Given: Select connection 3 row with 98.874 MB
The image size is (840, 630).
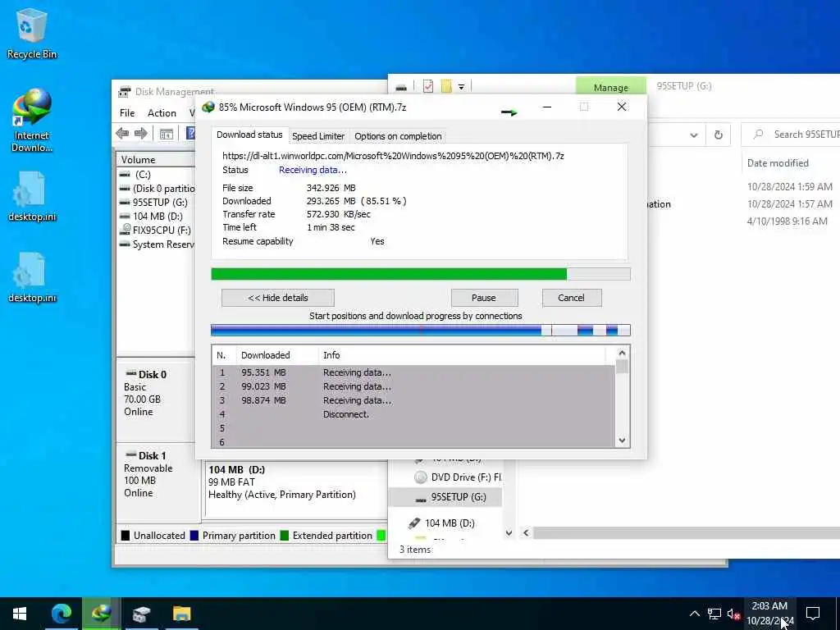Looking at the screenshot, I should tap(413, 400).
